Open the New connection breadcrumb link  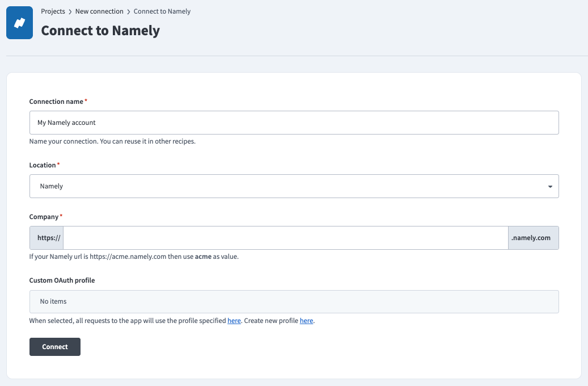pos(99,11)
